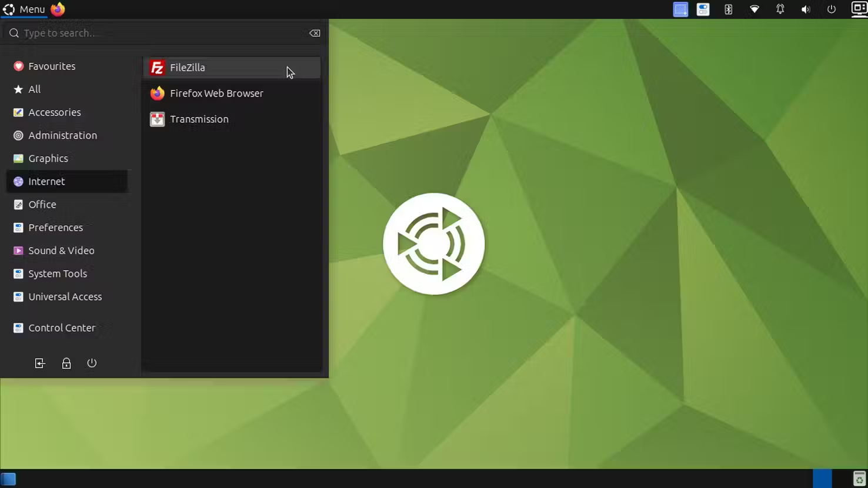Click the lock screen padlock icon
This screenshot has width=868, height=488.
[x=66, y=363]
